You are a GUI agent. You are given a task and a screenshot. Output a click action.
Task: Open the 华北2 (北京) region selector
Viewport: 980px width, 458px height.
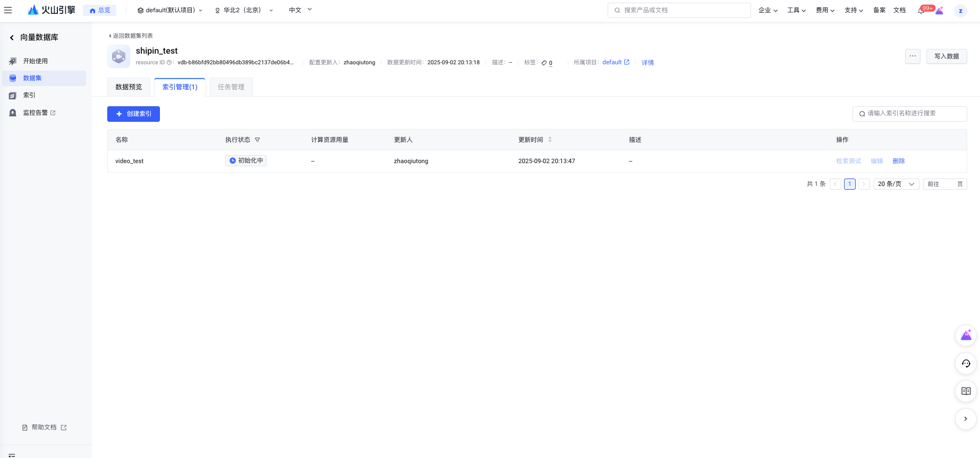244,10
